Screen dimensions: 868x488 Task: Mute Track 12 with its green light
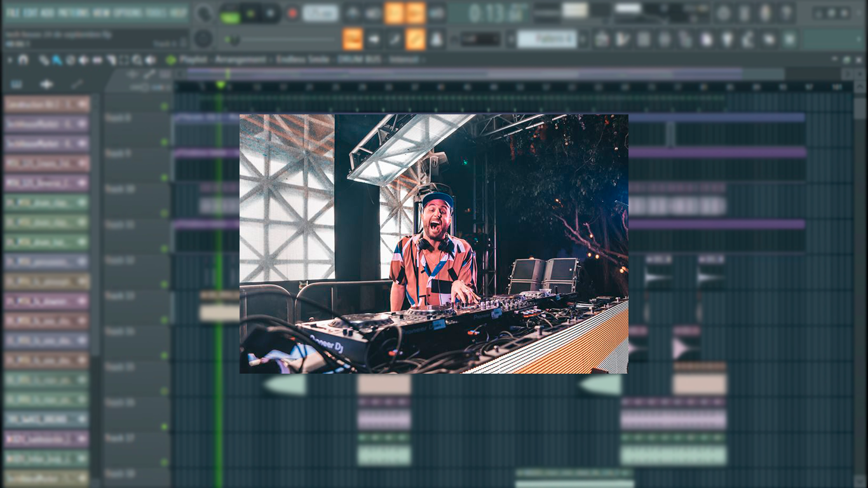point(165,285)
